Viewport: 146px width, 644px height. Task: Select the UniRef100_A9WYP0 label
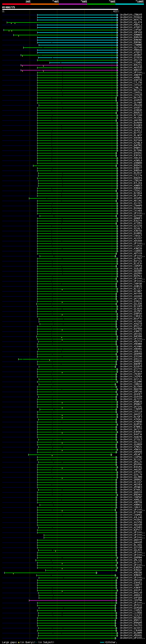pyautogui.click(x=131, y=75)
